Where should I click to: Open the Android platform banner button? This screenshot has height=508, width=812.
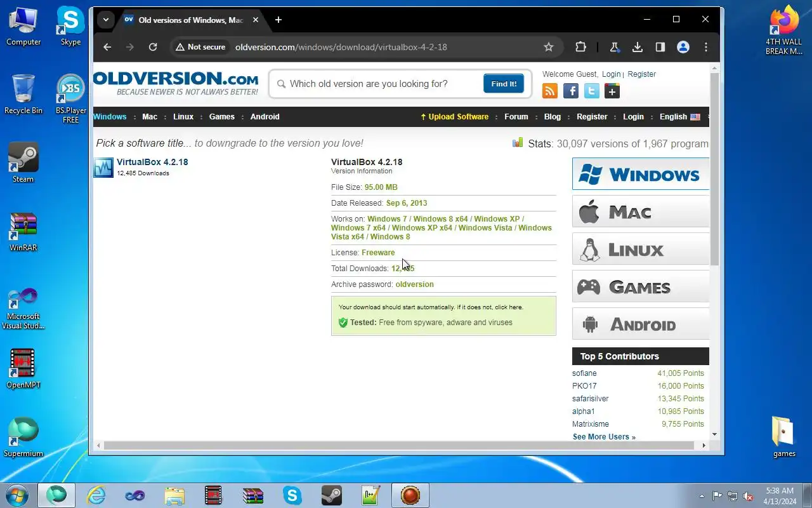(x=641, y=324)
